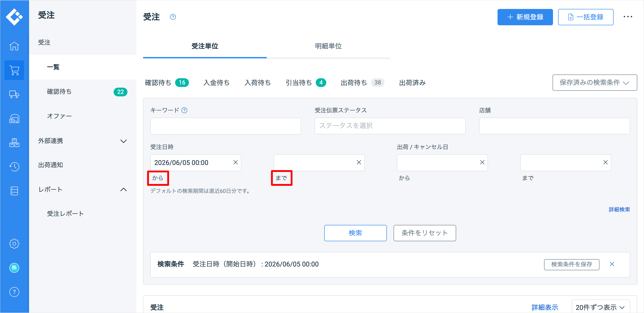The width and height of the screenshot is (644, 313).
Task: Open the home icon in sidebar
Action: pos(14,46)
